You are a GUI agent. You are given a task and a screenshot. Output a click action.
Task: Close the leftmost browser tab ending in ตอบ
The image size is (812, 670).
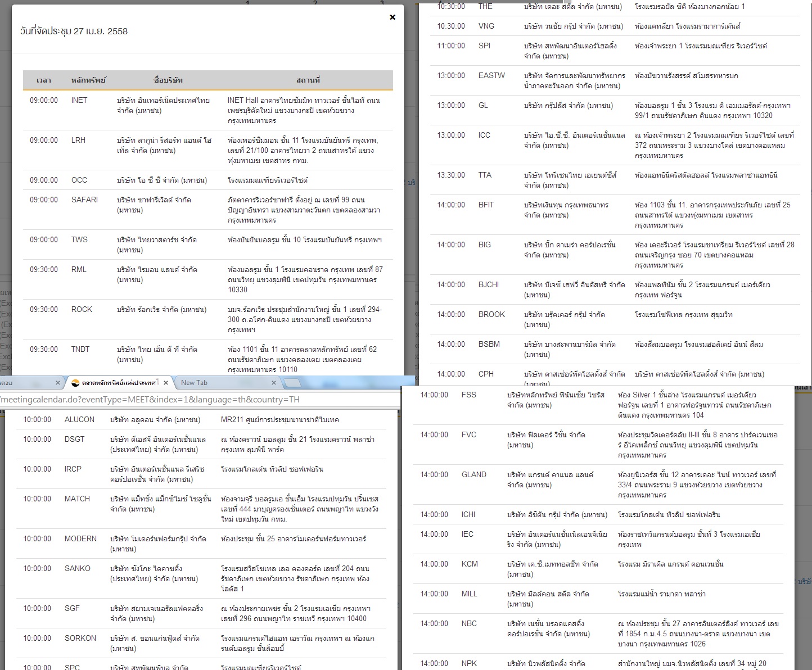(58, 383)
